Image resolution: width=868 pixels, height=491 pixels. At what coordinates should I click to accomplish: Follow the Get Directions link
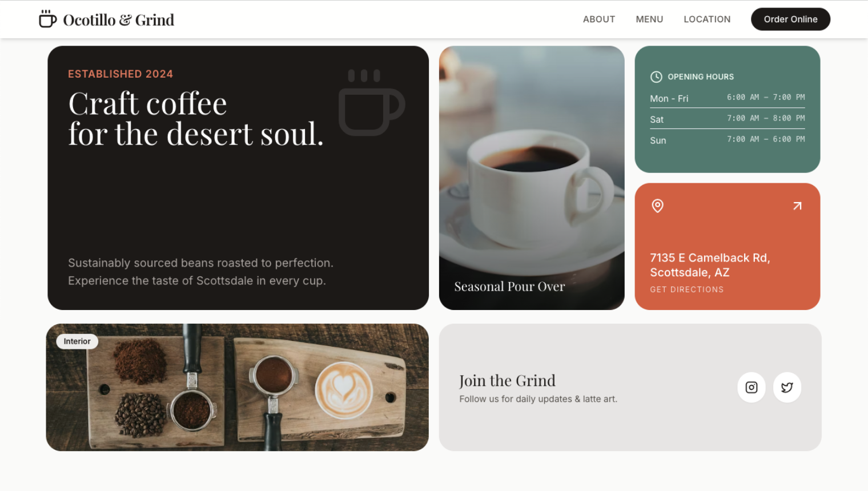pyautogui.click(x=687, y=289)
